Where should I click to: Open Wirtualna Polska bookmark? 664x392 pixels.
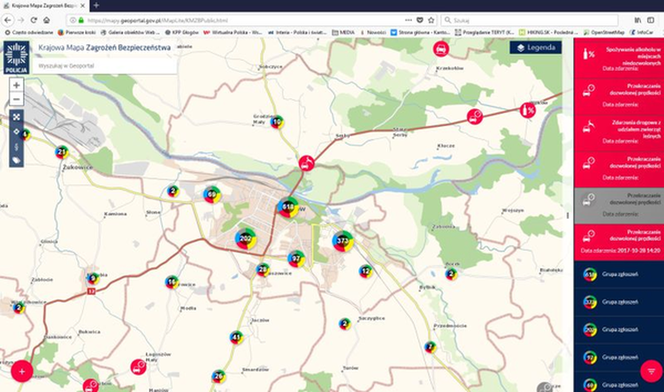(x=233, y=32)
